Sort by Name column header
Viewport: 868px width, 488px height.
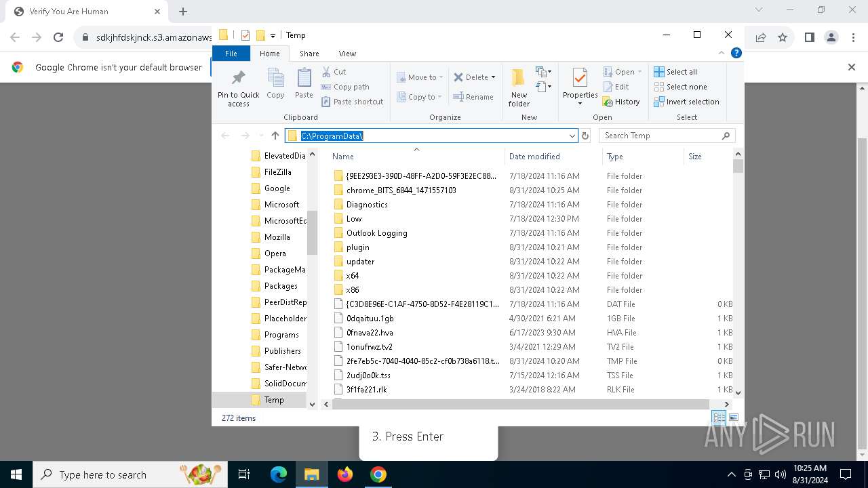(416, 157)
